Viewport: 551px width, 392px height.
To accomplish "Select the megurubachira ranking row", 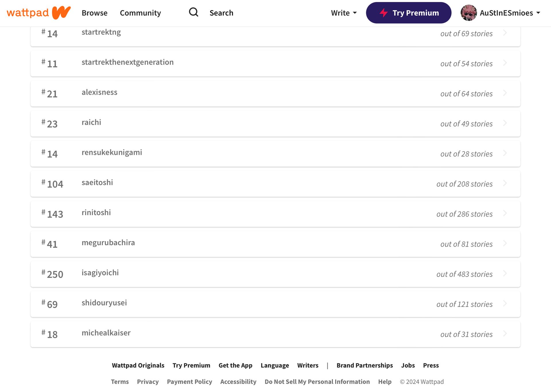I will click(275, 244).
